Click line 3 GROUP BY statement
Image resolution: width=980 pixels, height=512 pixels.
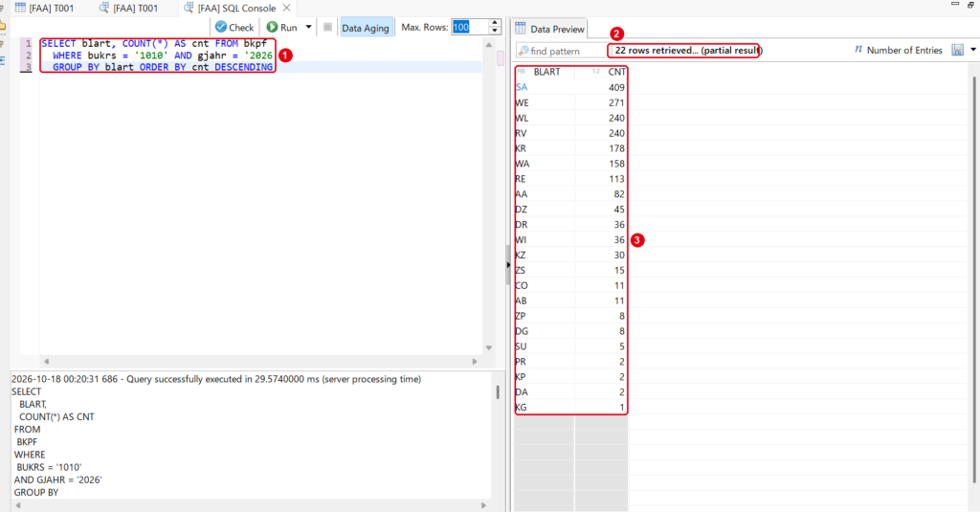click(x=163, y=67)
